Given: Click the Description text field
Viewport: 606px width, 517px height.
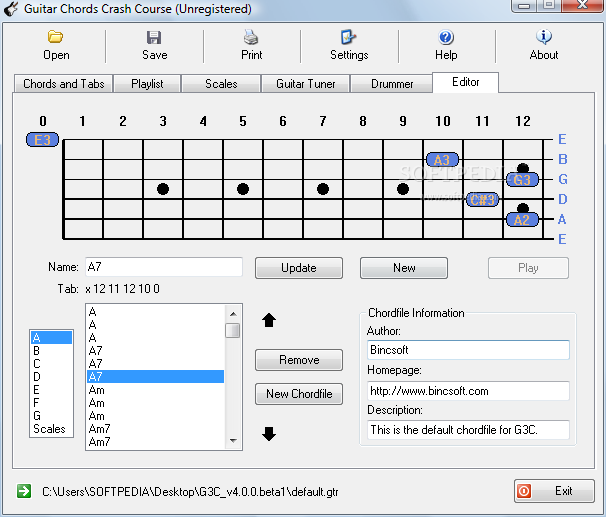Looking at the screenshot, I should pos(468,430).
